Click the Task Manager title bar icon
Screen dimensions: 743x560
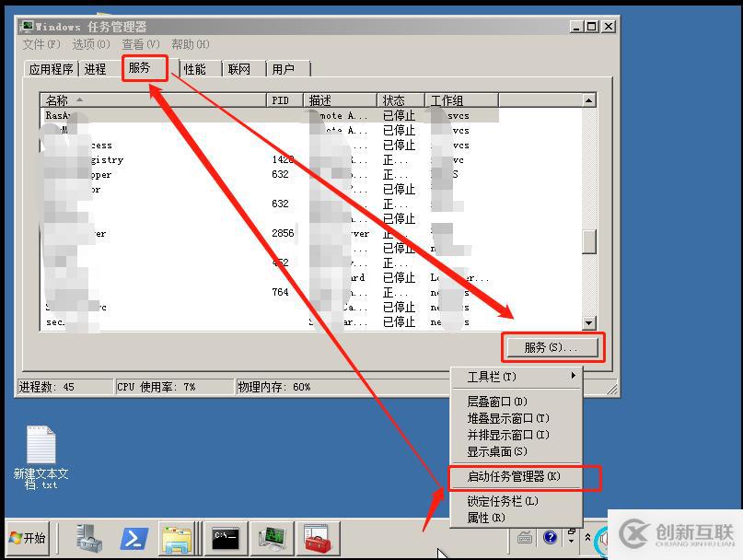28,26
